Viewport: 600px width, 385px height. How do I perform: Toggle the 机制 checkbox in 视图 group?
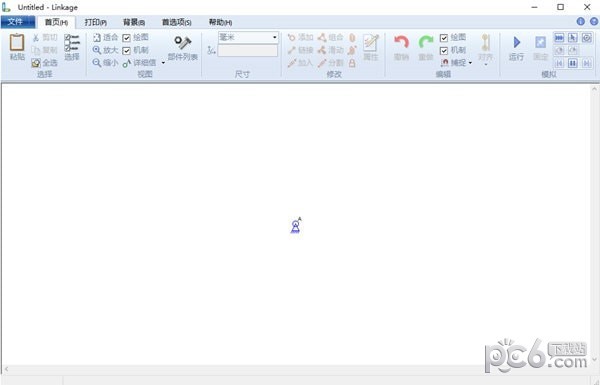coord(127,51)
